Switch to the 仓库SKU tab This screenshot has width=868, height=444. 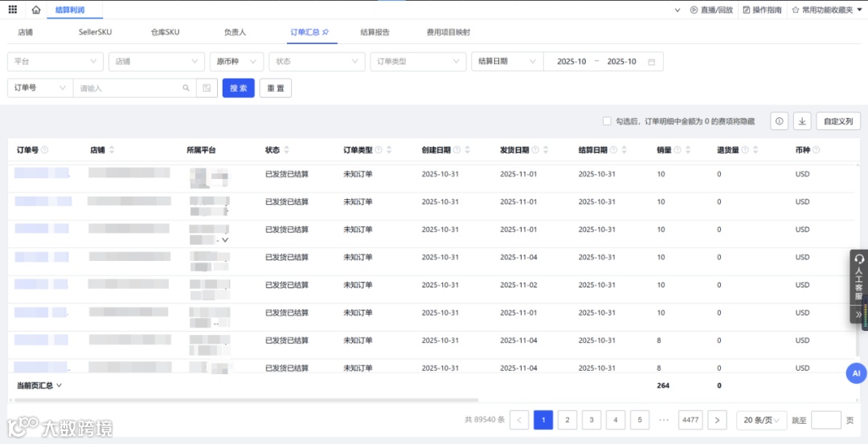pos(165,32)
